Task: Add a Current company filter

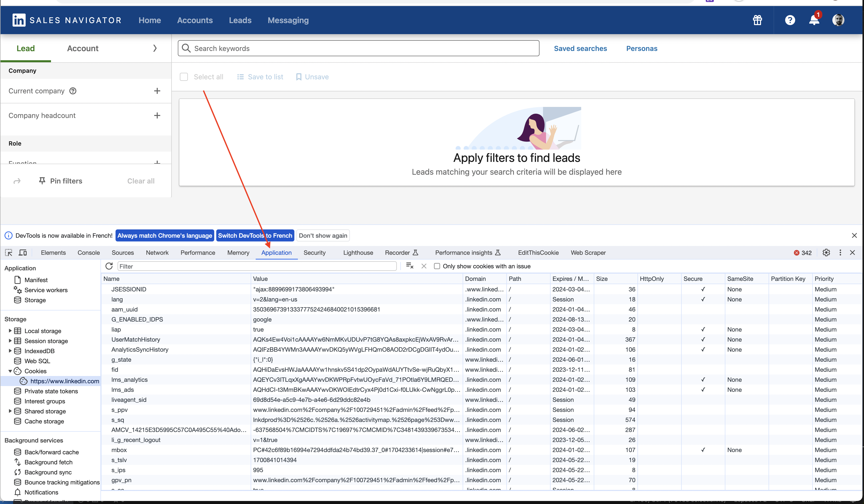Action: click(157, 91)
